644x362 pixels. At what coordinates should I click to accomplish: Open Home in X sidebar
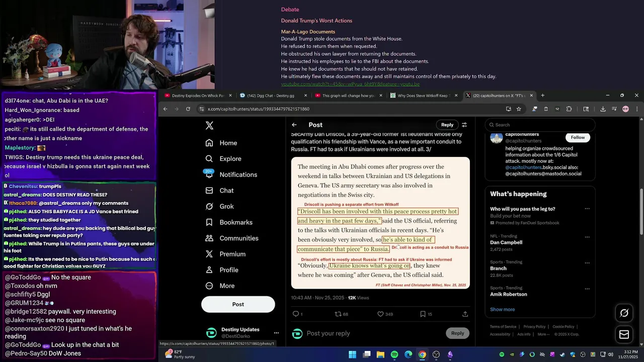221,143
